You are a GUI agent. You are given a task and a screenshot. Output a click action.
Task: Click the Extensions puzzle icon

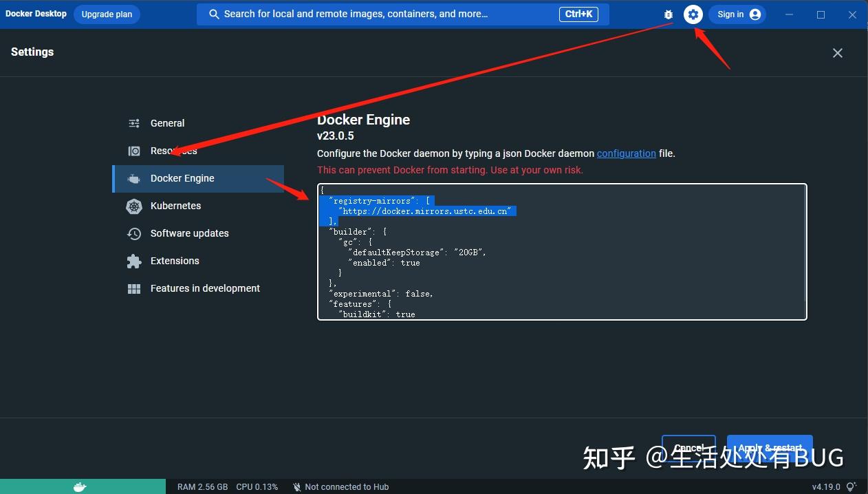(134, 261)
